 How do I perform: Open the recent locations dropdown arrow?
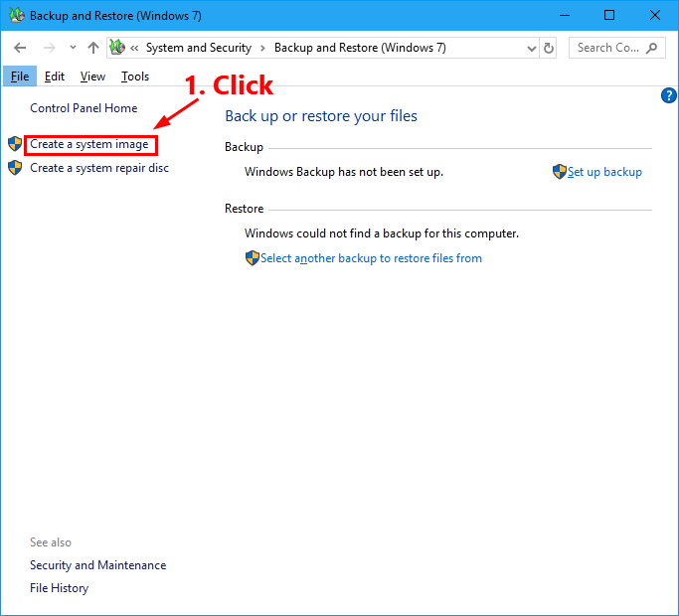click(x=73, y=48)
